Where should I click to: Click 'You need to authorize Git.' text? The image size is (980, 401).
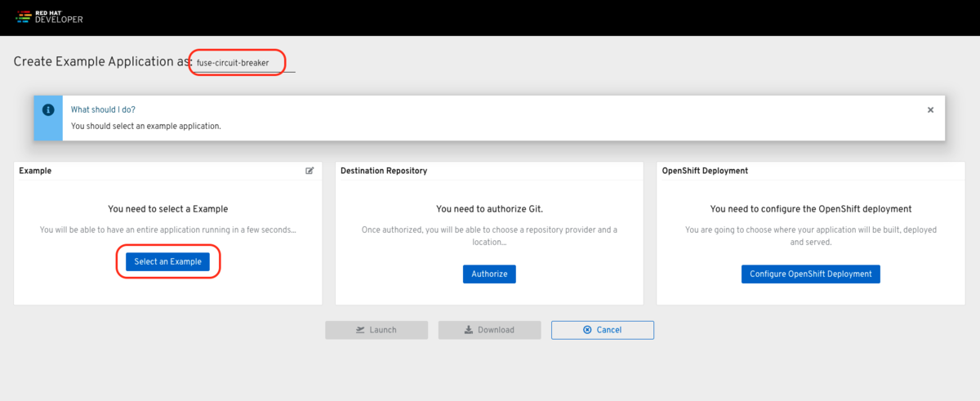489,209
